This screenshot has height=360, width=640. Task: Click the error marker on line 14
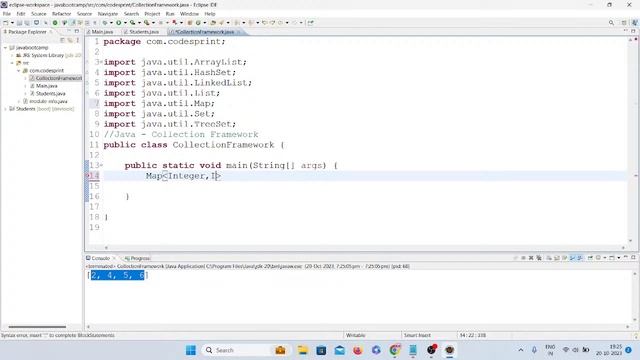88,176
